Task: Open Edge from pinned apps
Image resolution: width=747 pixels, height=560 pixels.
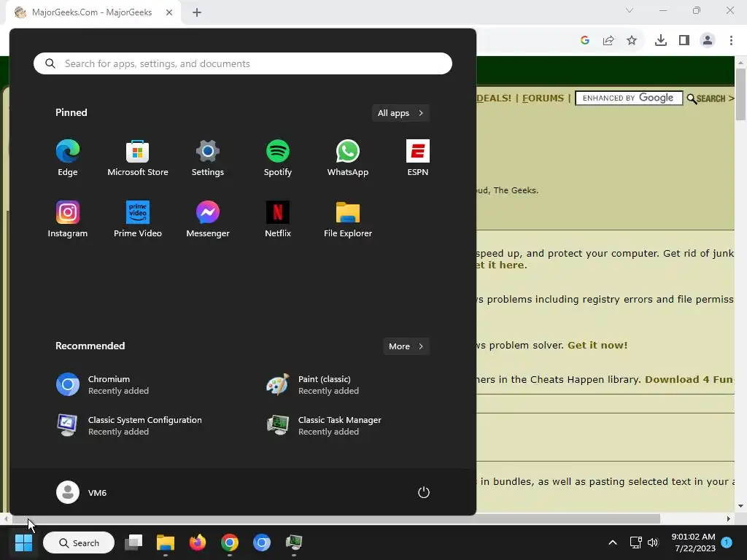Action: [68, 158]
